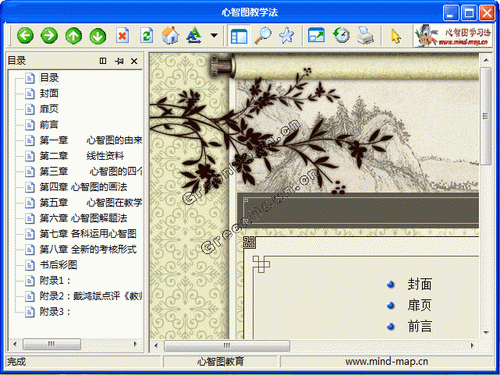Screen dimensions: 500x375
Task: Select 第四章 心智图的画法 tree entry
Action: [83, 187]
